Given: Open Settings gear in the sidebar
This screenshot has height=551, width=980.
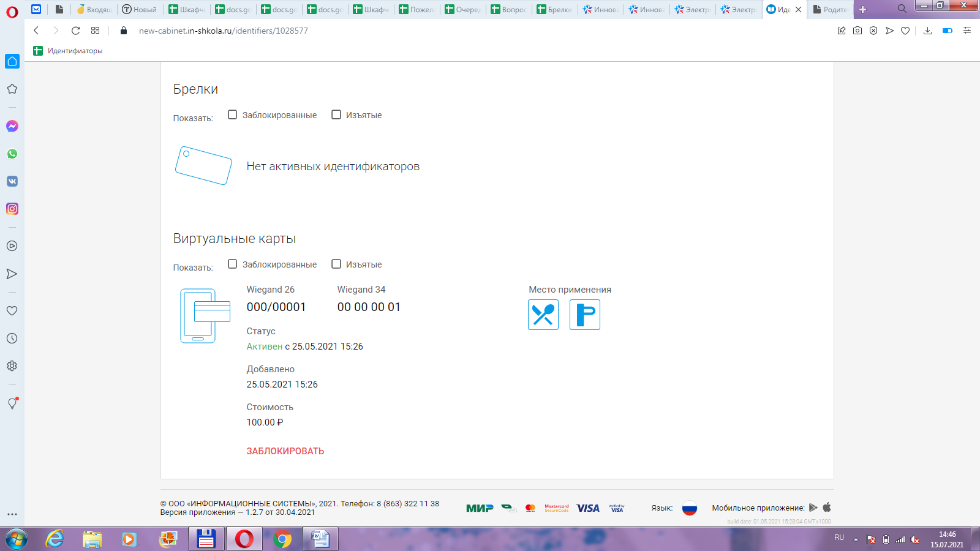Looking at the screenshot, I should click(12, 365).
